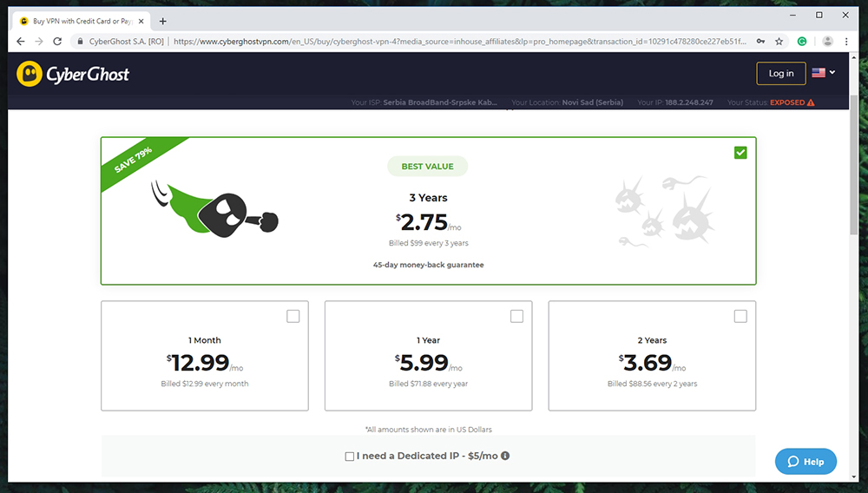
Task: Open the saved password key icon
Action: tap(761, 41)
